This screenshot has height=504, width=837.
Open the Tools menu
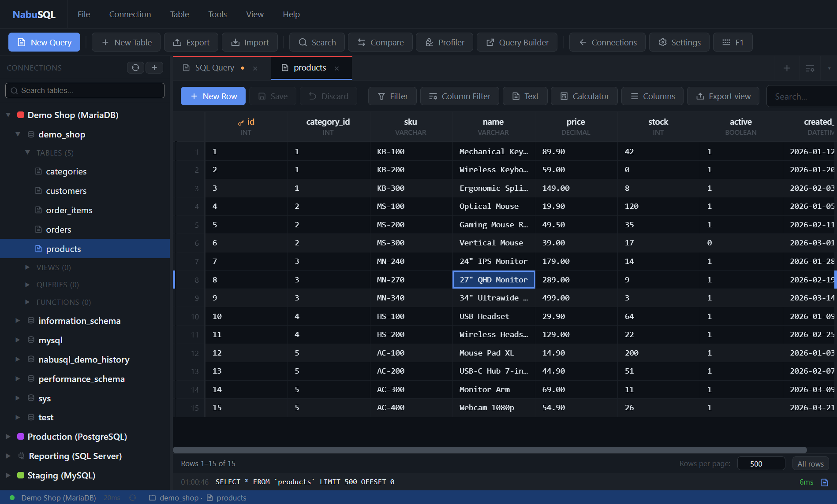tap(217, 15)
